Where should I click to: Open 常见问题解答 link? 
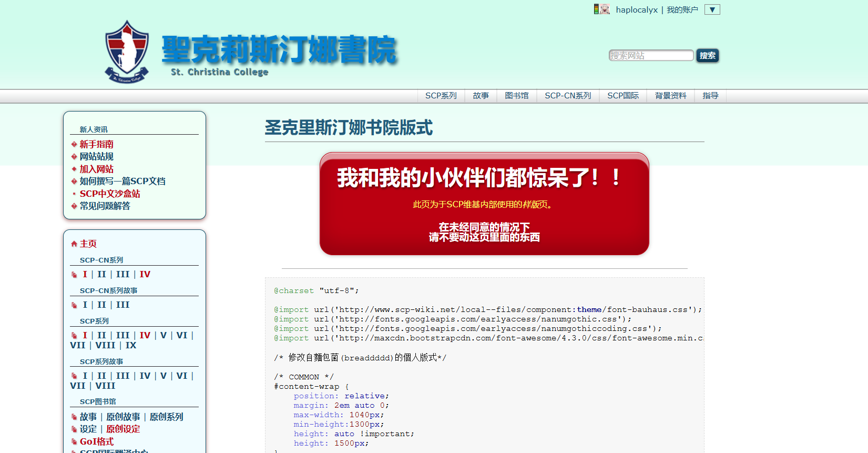[105, 206]
